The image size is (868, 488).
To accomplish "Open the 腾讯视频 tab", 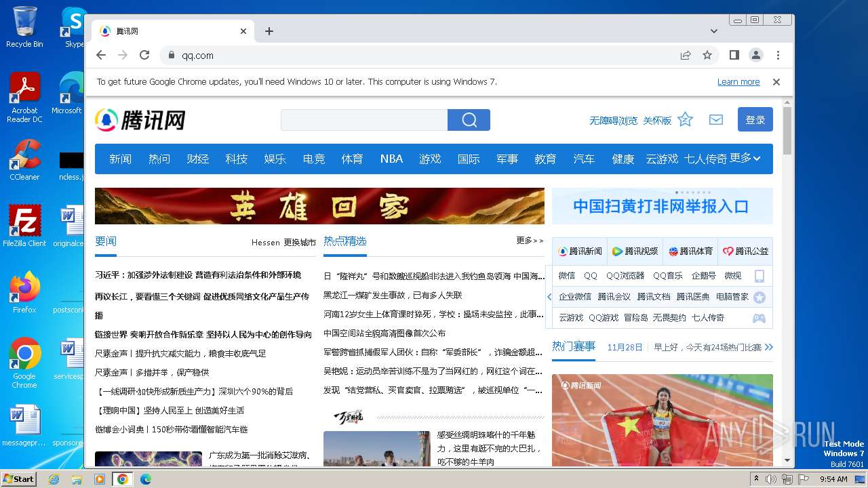I will click(635, 251).
